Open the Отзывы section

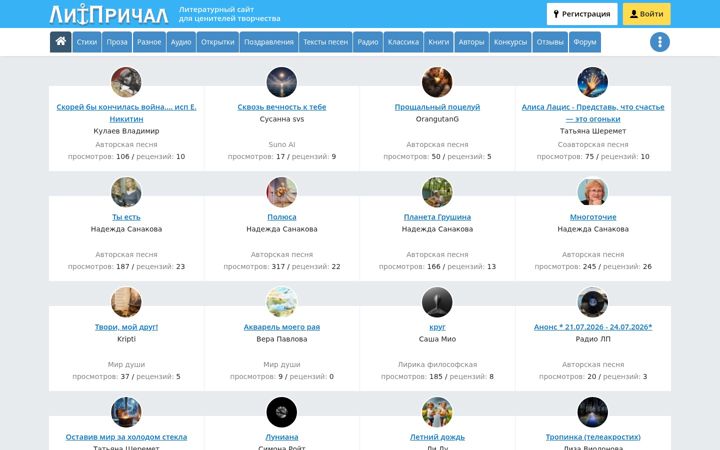550,42
